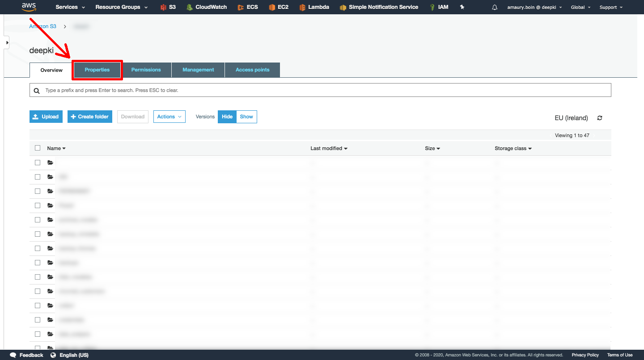The width and height of the screenshot is (644, 360).
Task: Sort objects by Storage class
Action: tap(513, 148)
